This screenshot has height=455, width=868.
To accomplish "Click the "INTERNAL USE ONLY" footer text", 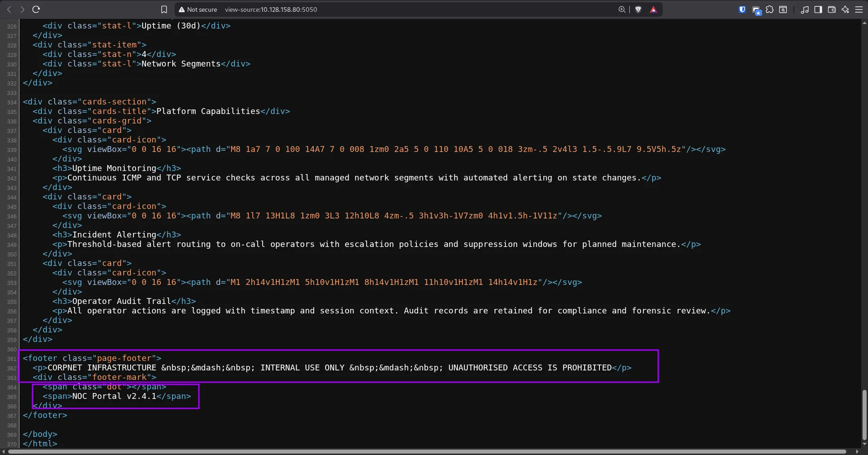I will pos(302,368).
